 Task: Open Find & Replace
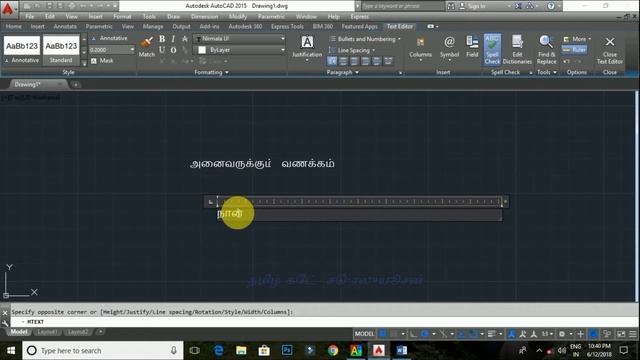547,49
